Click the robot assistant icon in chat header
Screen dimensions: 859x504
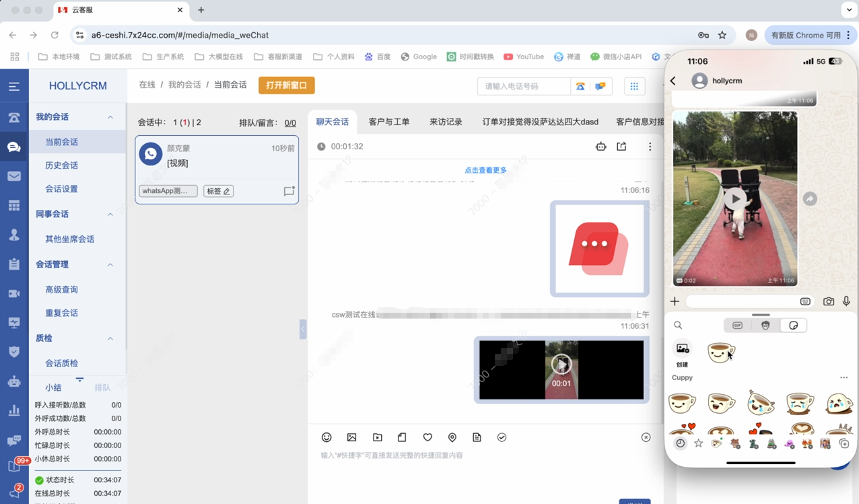[x=601, y=146]
